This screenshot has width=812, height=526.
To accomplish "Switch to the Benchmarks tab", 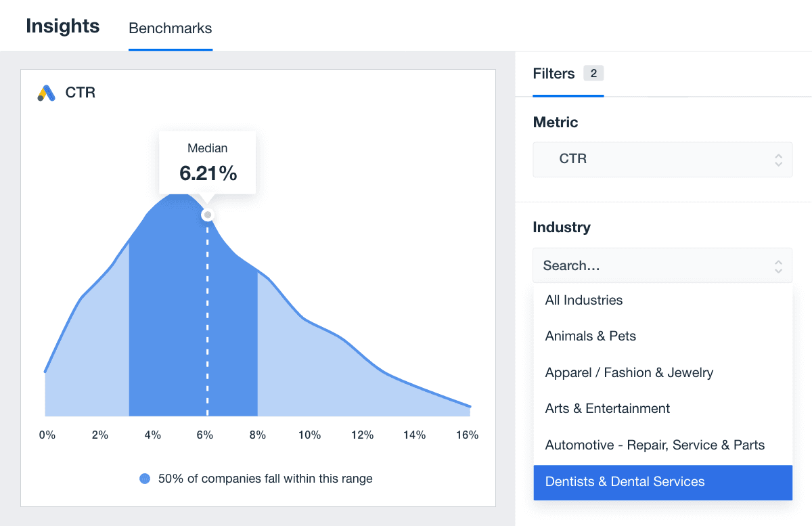I will point(170,28).
